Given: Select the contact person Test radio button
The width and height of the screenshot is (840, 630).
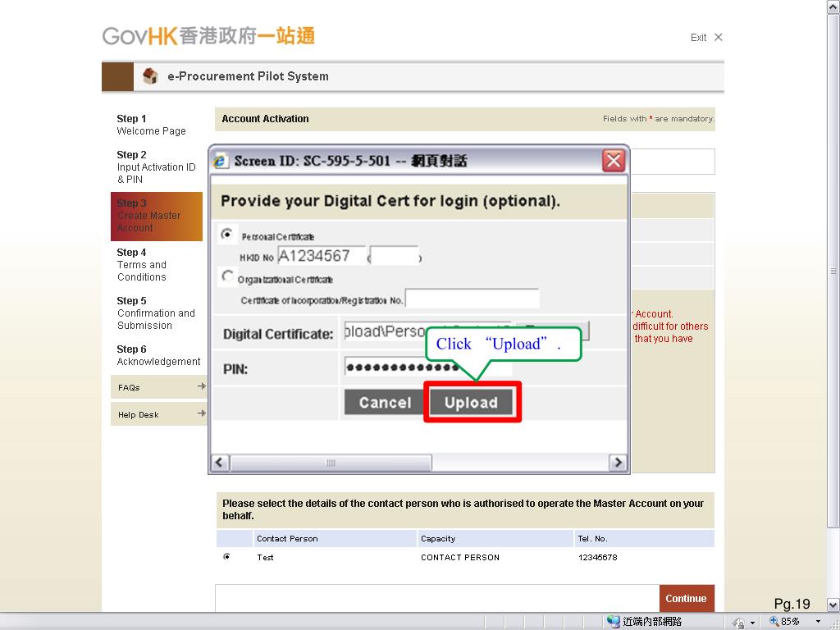Looking at the screenshot, I should 227,557.
